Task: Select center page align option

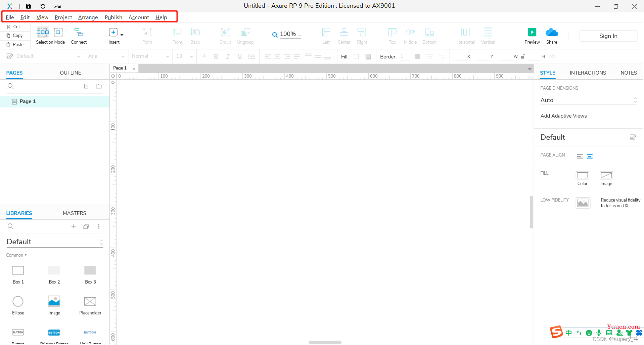Action: (590, 156)
